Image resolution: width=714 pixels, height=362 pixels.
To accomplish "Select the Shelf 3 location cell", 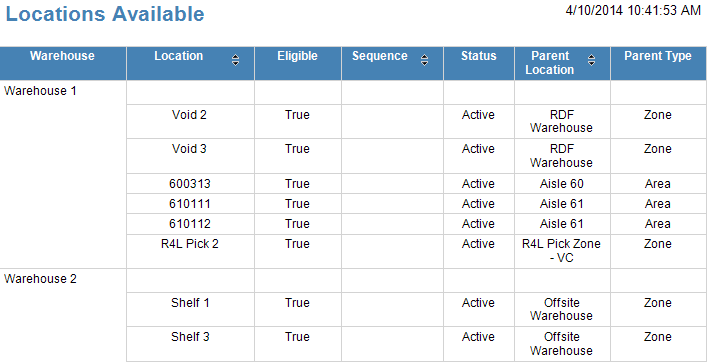I will point(190,337).
